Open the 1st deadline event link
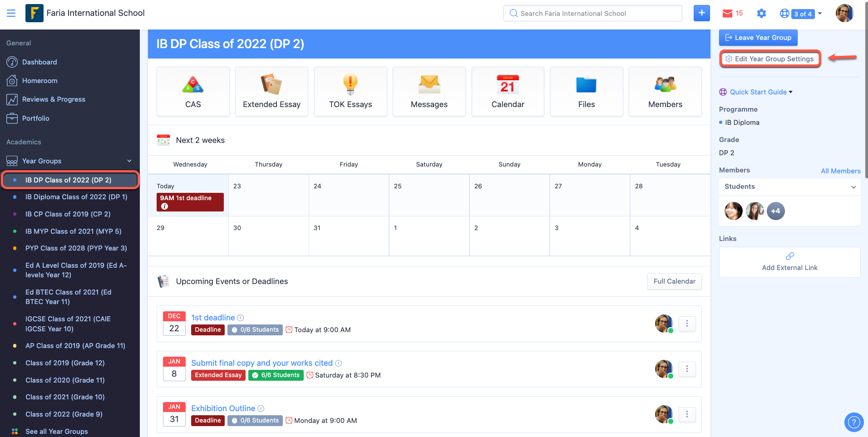 (213, 318)
